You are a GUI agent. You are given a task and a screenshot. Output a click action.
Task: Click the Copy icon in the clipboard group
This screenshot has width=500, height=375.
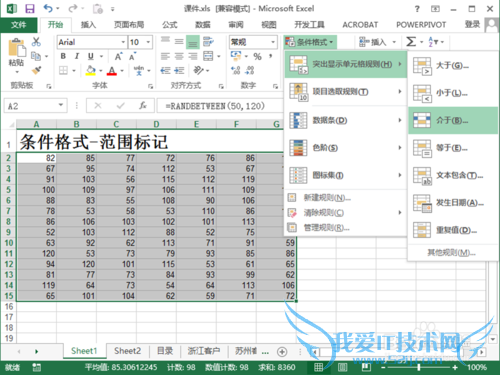[36, 56]
